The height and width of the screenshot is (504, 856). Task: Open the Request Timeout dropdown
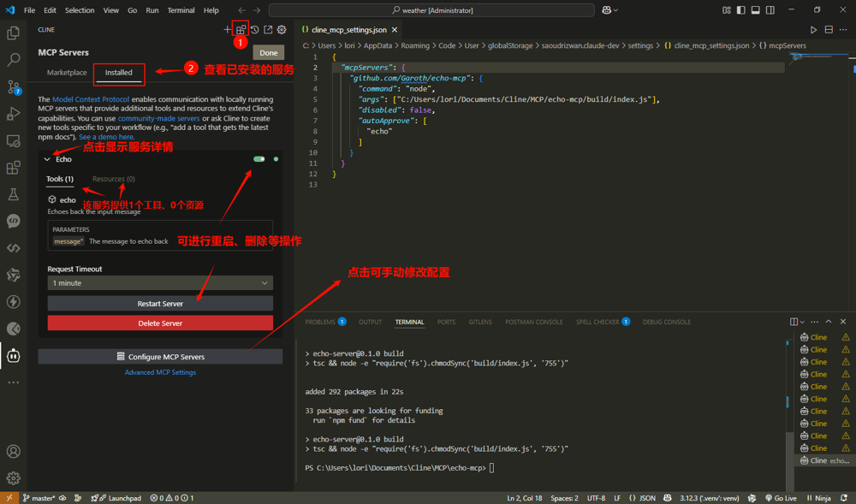(160, 283)
